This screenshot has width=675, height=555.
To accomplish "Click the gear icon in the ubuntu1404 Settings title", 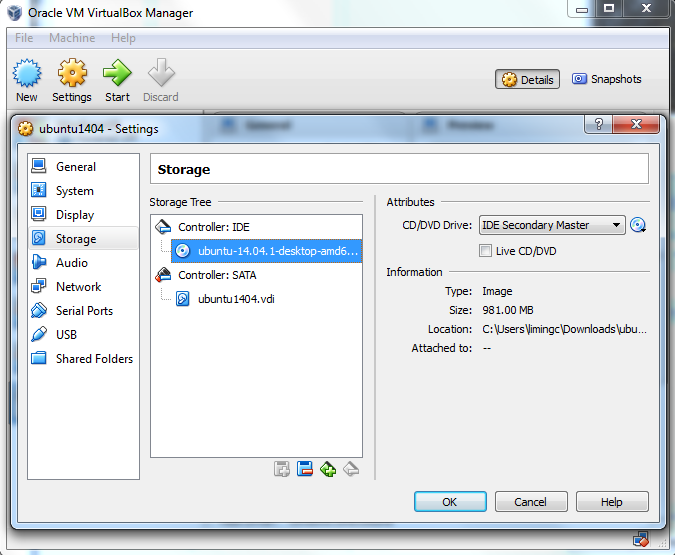I will [x=25, y=129].
